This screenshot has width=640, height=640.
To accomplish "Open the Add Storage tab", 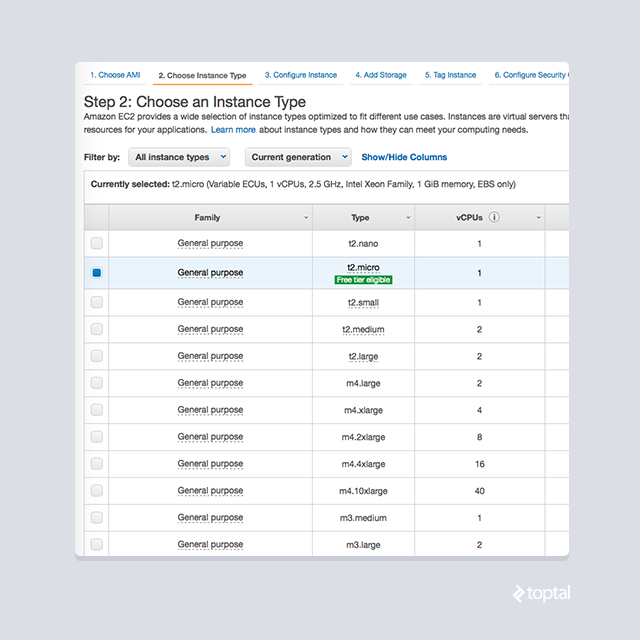I will 381,75.
